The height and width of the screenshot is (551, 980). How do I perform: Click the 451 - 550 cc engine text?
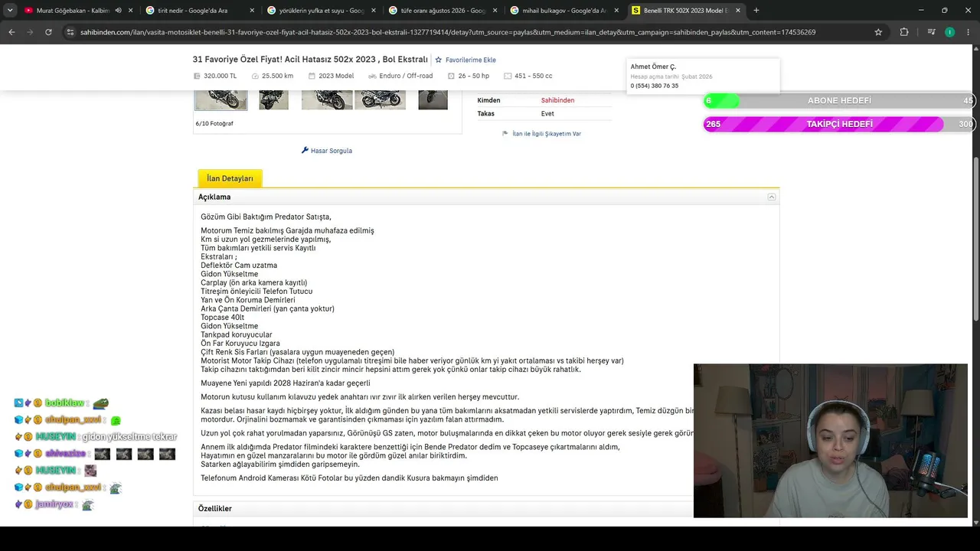[x=533, y=76]
